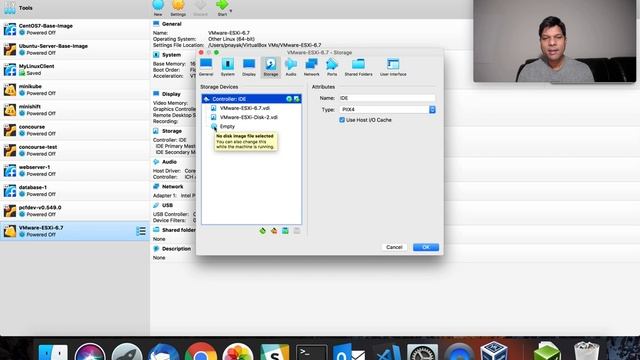Open the User Interface settings tab
The height and width of the screenshot is (360, 640).
[393, 67]
